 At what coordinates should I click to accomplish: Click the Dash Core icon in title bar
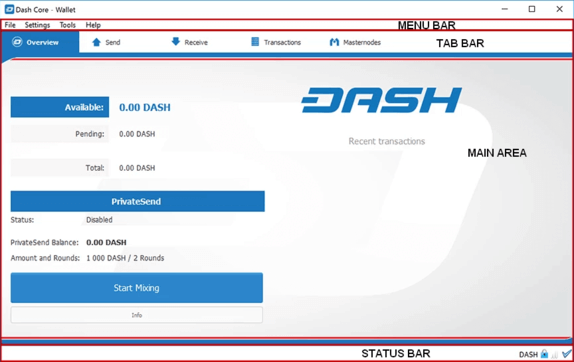coord(9,10)
